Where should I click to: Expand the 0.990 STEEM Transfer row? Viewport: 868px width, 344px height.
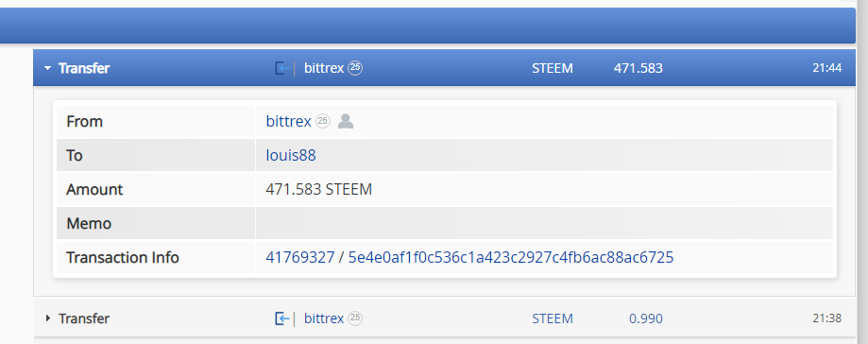point(47,318)
